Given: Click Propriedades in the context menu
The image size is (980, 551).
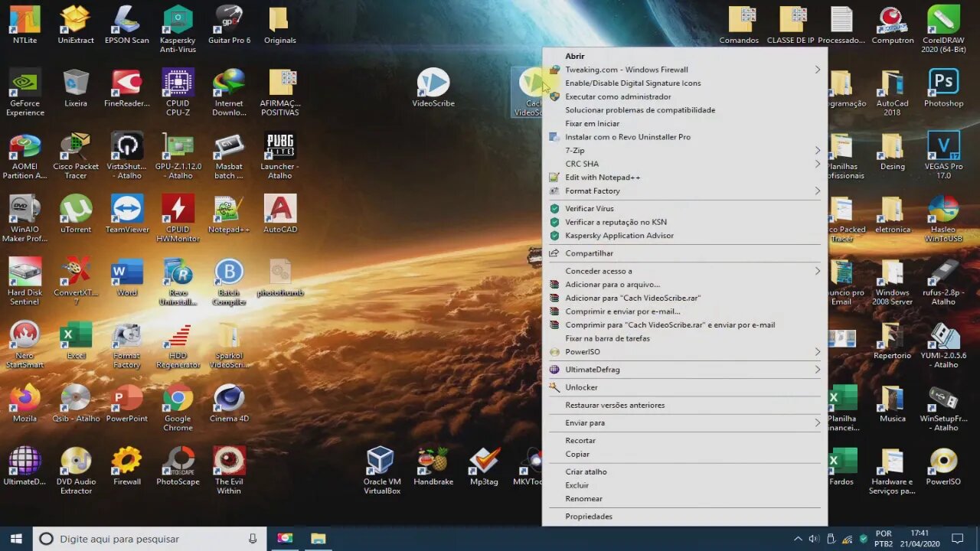Looking at the screenshot, I should click(x=589, y=517).
